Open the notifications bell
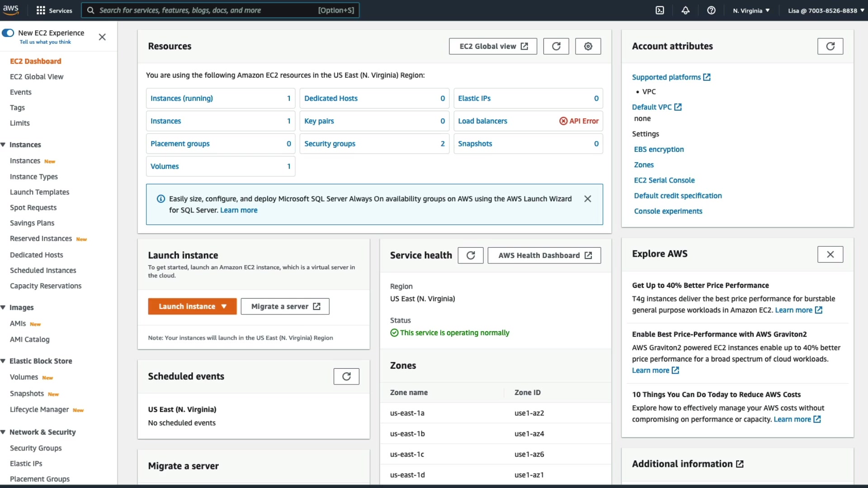Screen dimensions: 868x488 pyautogui.click(x=685, y=10)
